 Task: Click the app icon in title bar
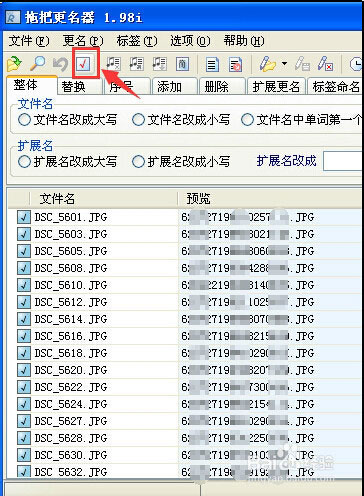click(x=13, y=18)
